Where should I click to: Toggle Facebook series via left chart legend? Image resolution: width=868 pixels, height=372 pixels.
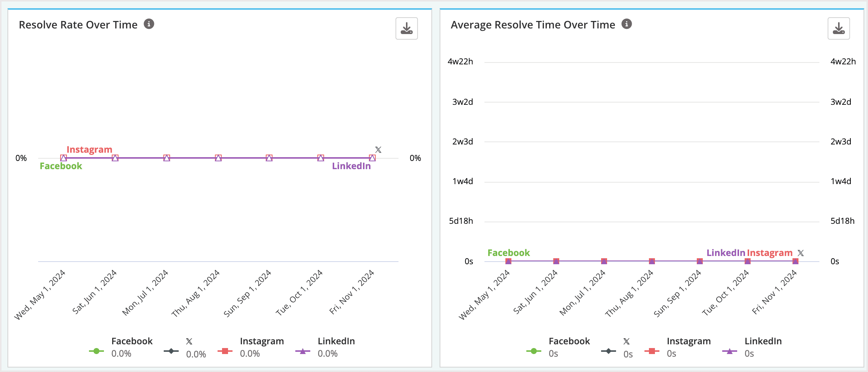132,341
